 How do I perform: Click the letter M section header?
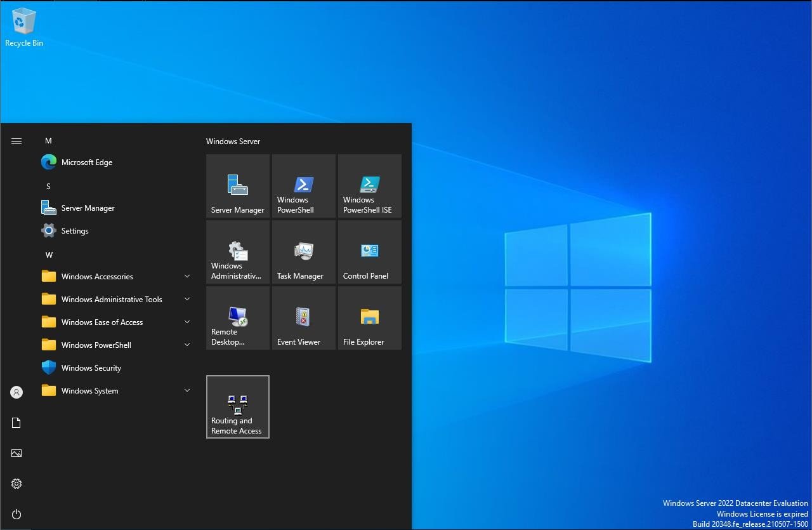pos(48,141)
